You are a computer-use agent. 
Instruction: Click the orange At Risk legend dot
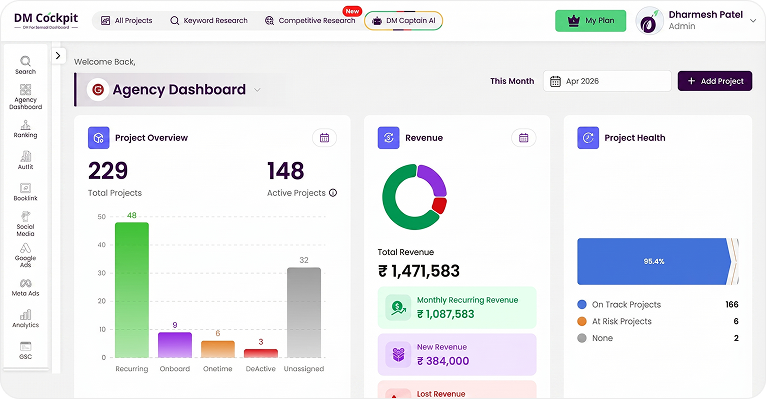582,321
